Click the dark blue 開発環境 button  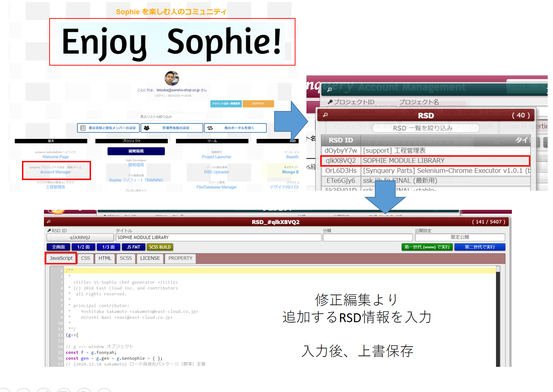click(136, 151)
